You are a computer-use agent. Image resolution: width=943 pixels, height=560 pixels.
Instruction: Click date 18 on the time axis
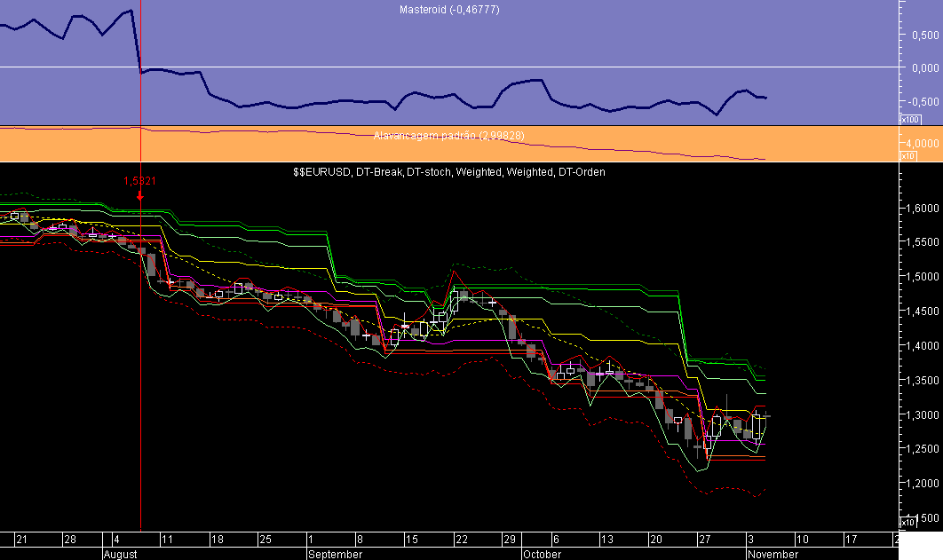[218, 539]
